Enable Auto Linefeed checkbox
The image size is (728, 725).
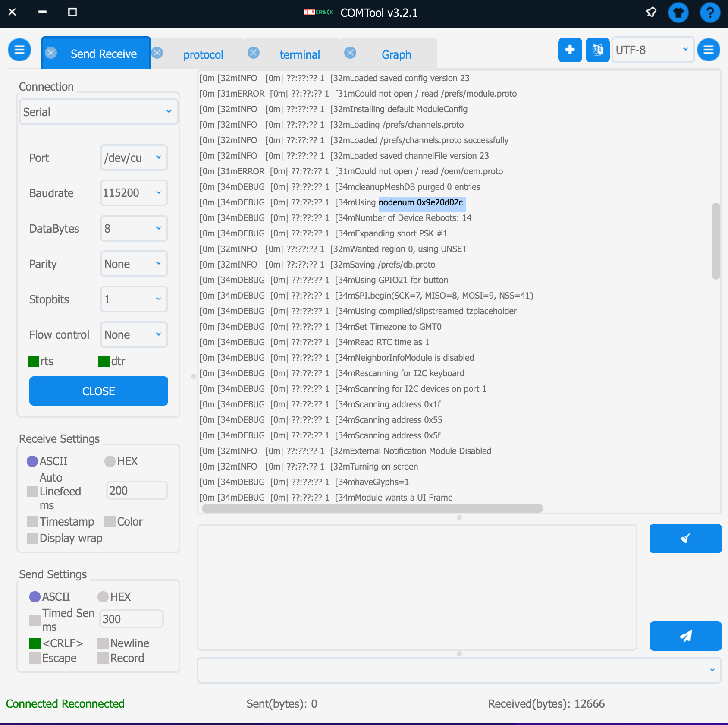[x=32, y=492]
